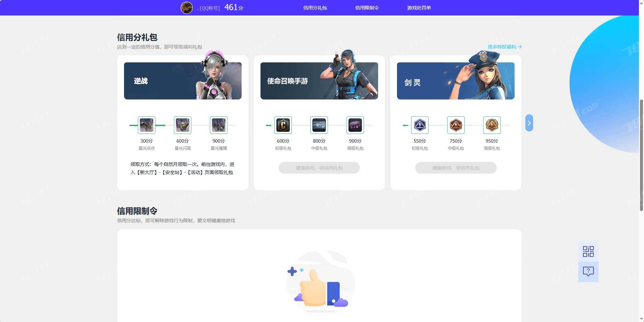Select the 900分 星光璀璨 reward icon

tap(219, 125)
